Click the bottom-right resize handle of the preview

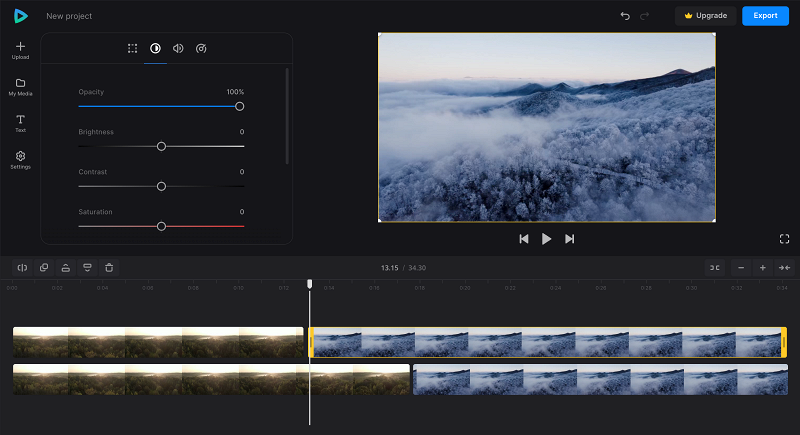point(714,220)
